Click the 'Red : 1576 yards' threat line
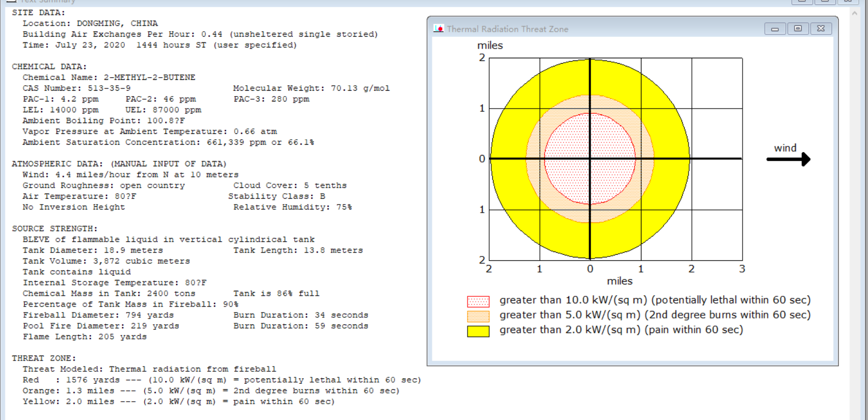 point(222,380)
